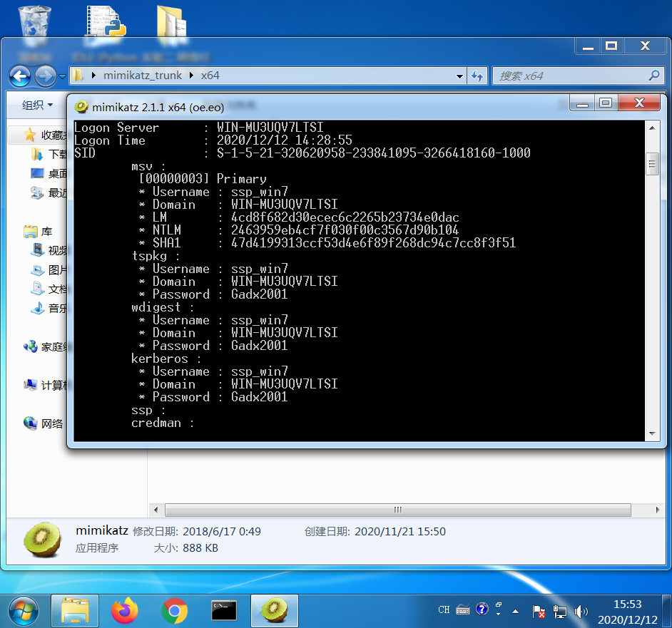Open the recent places item in the sidebar
The width and height of the screenshot is (672, 628).
[49, 192]
